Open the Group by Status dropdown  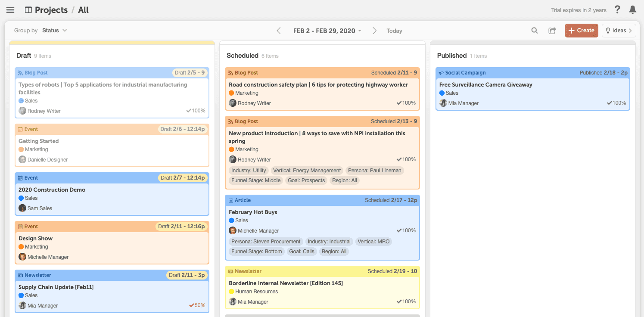pos(54,31)
